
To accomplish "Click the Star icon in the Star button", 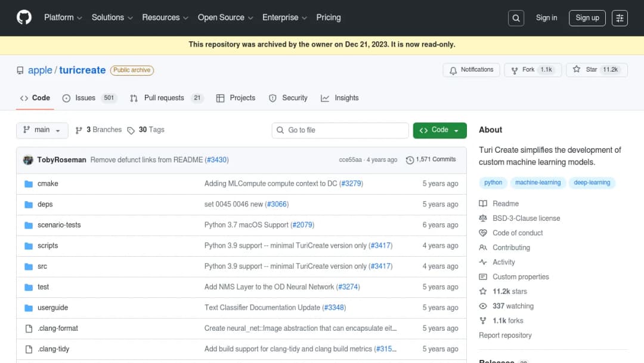I will tap(577, 69).
